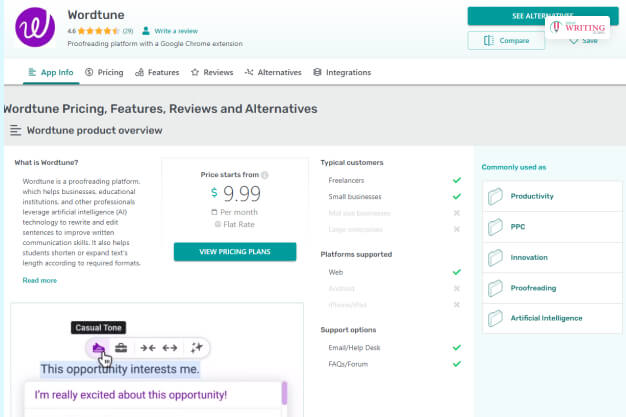
Task: Click the suggestions panel purple scrollbar
Action: click(284, 393)
